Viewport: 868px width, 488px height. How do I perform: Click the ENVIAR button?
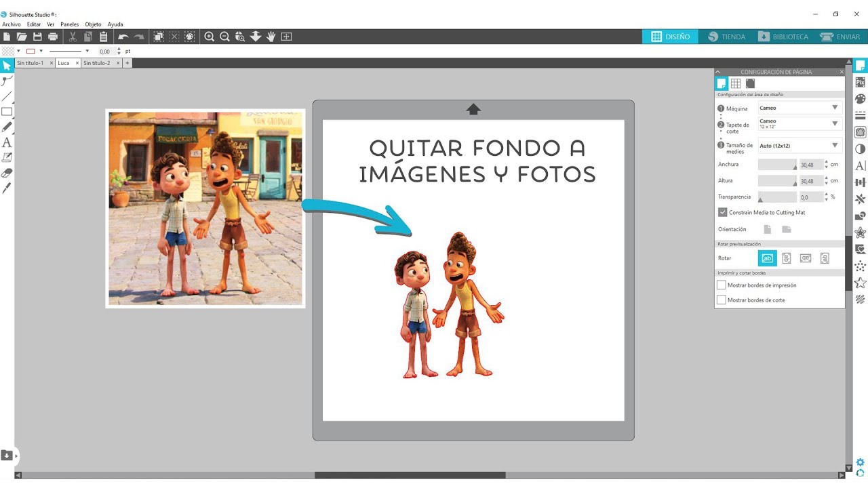pos(840,37)
